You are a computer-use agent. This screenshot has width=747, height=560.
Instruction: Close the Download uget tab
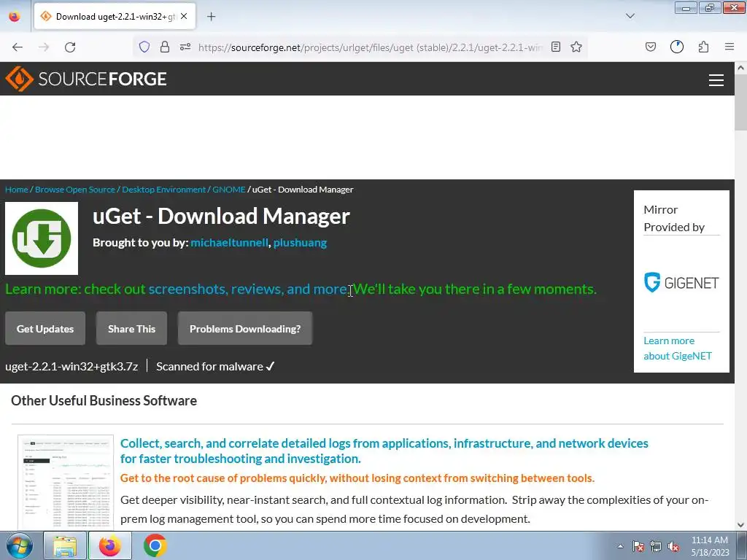[x=184, y=16]
